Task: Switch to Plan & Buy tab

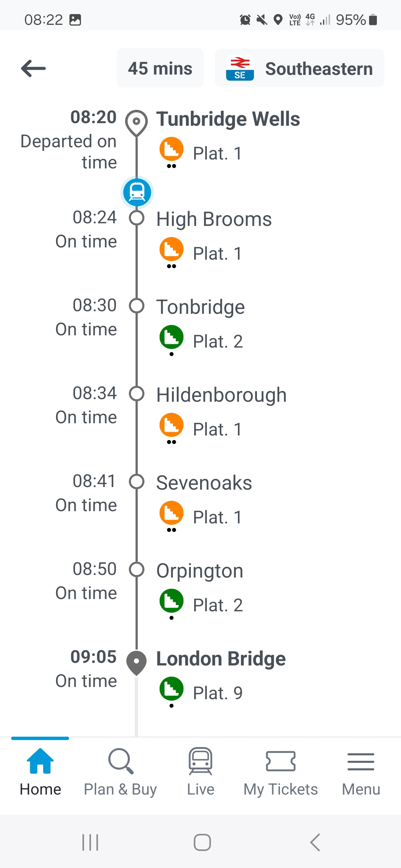Action: (120, 772)
